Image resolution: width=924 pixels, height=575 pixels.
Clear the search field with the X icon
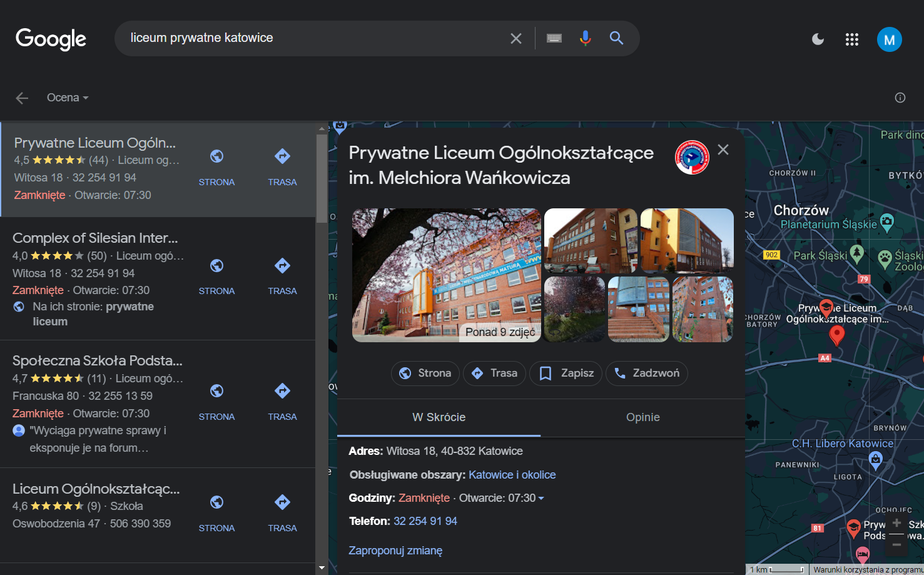coord(516,38)
